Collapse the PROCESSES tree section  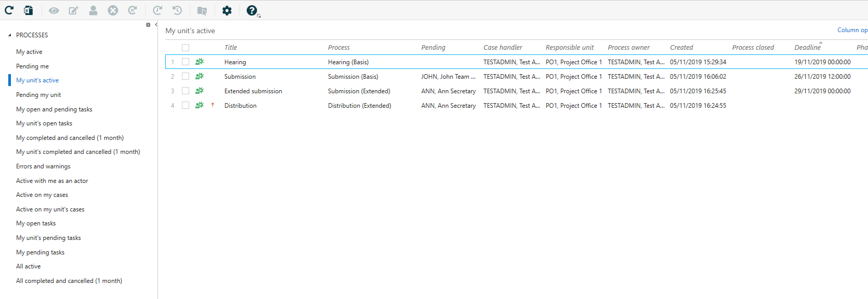coord(9,35)
